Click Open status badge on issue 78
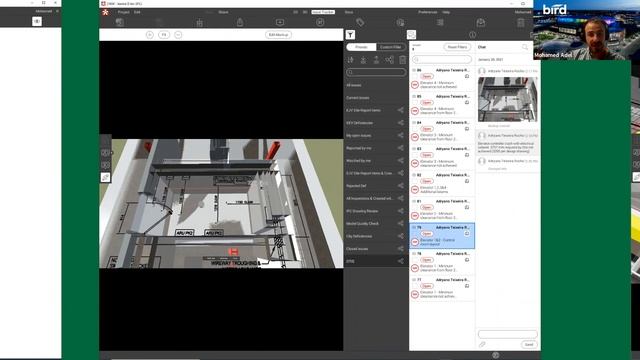Screen dimensions: 640x360 point(427,260)
